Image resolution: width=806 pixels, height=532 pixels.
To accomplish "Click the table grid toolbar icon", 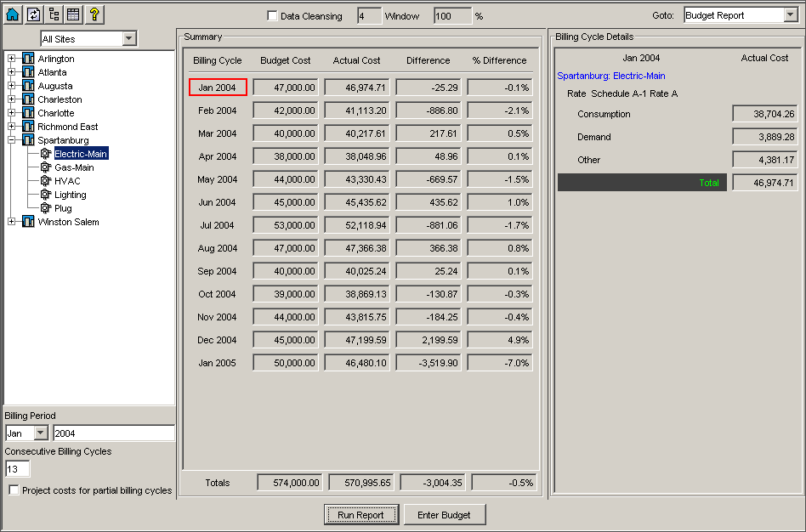I will pos(74,14).
